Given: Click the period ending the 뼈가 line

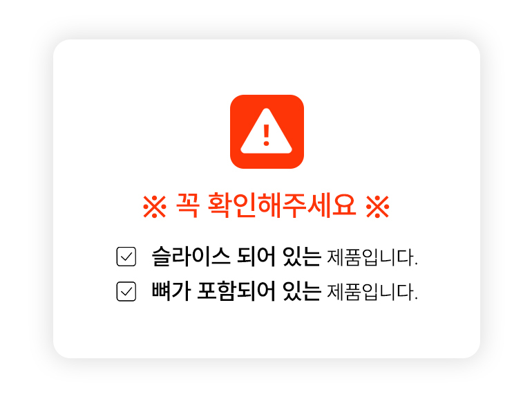Looking at the screenshot, I should click(417, 299).
